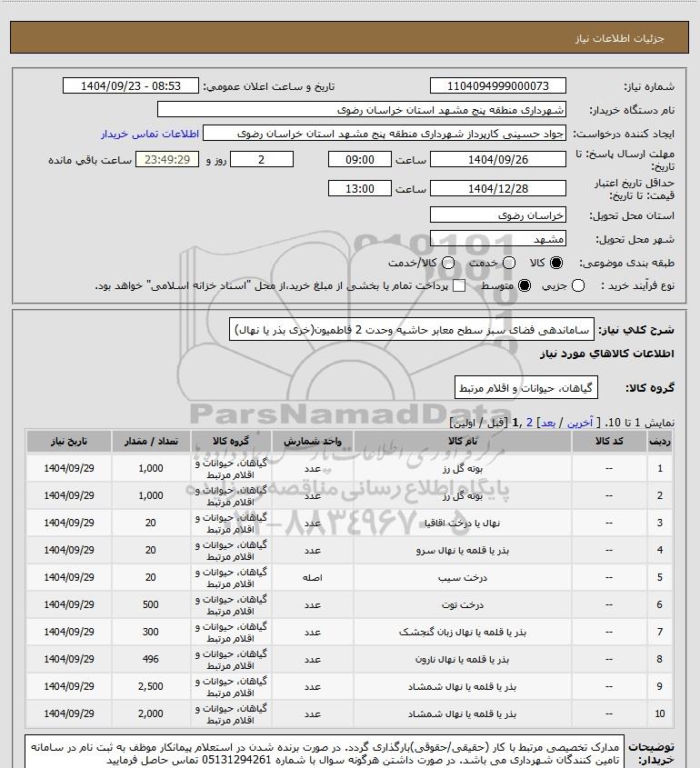Image resolution: width=700 pixels, height=768 pixels.
Task: Open page 2 of the items list
Action: click(x=529, y=423)
